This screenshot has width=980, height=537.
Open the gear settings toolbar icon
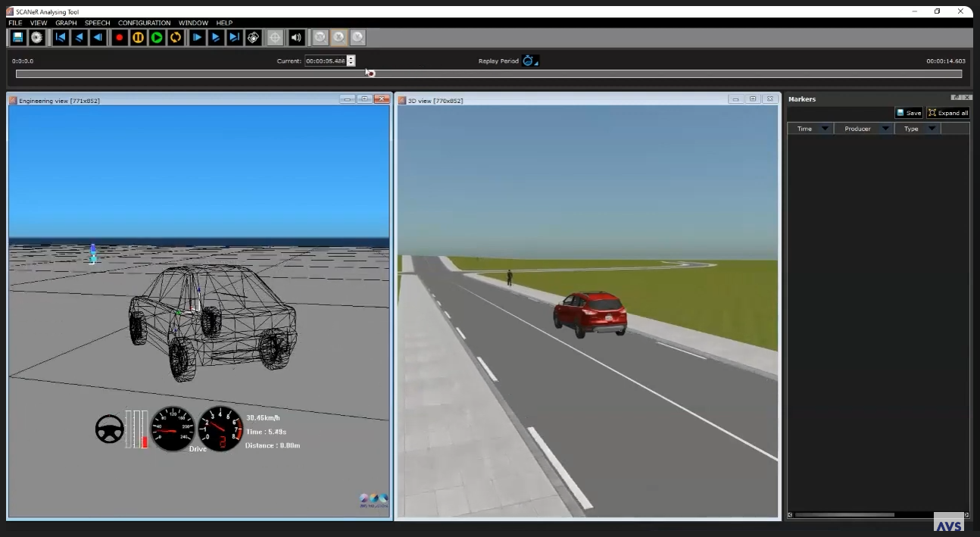[x=36, y=37]
